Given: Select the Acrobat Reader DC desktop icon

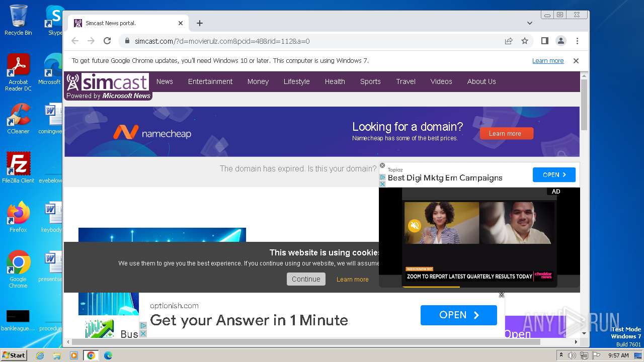Looking at the screenshot, I should [18, 73].
